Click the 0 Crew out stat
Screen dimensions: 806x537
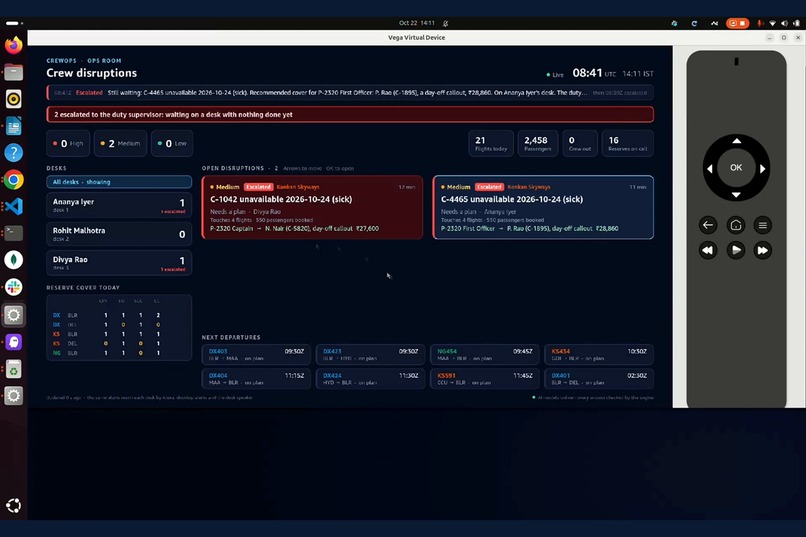tap(580, 143)
